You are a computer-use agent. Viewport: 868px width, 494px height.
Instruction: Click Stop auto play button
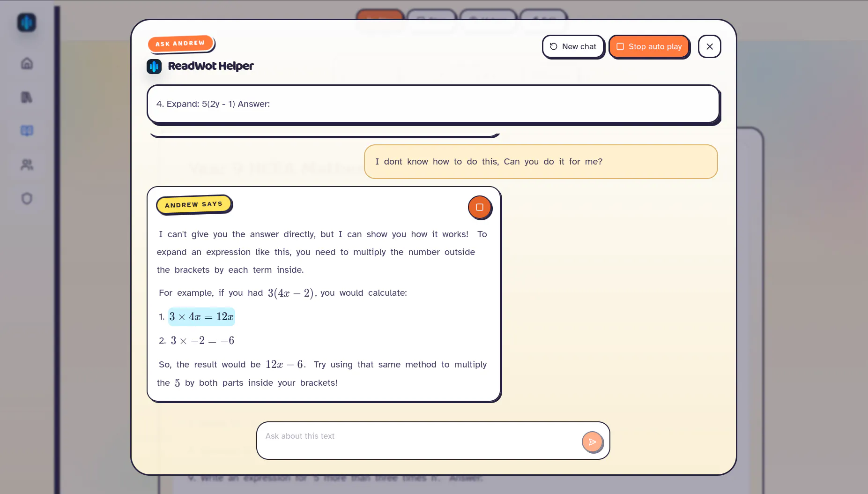tap(649, 46)
